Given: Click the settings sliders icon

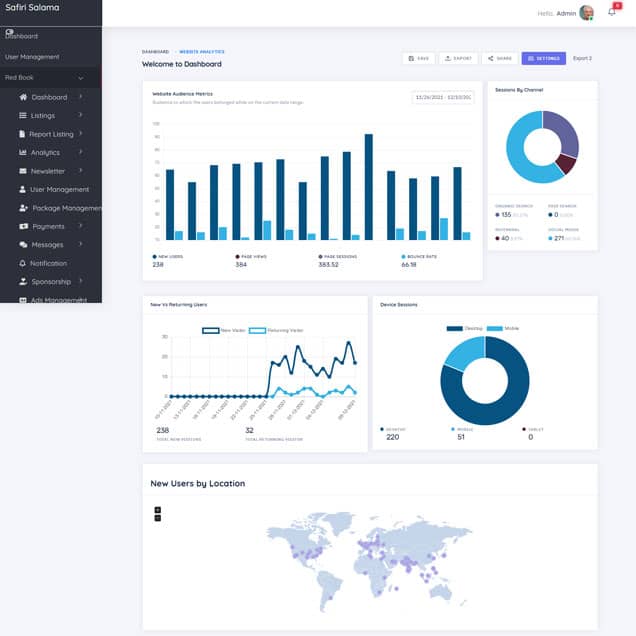Looking at the screenshot, I should click(531, 58).
